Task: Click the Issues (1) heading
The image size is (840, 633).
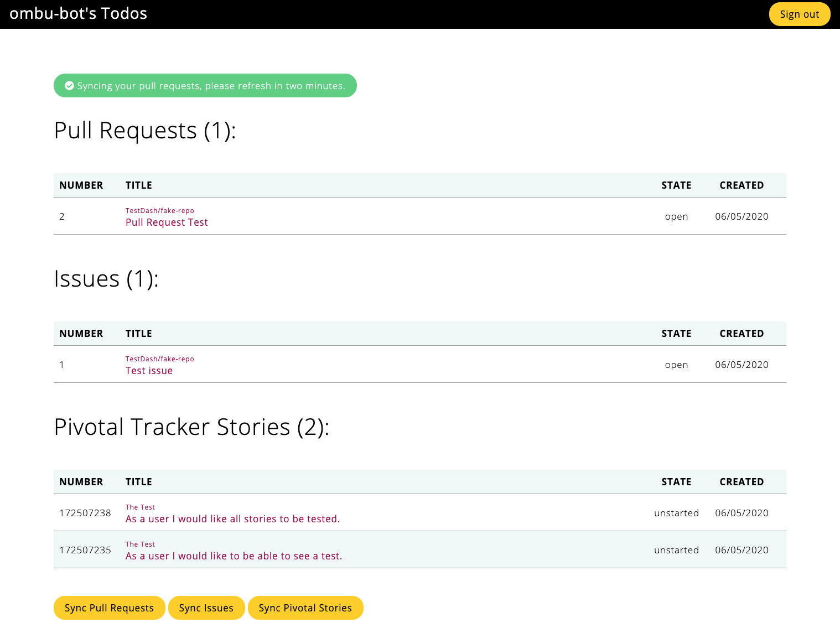Action: (106, 279)
